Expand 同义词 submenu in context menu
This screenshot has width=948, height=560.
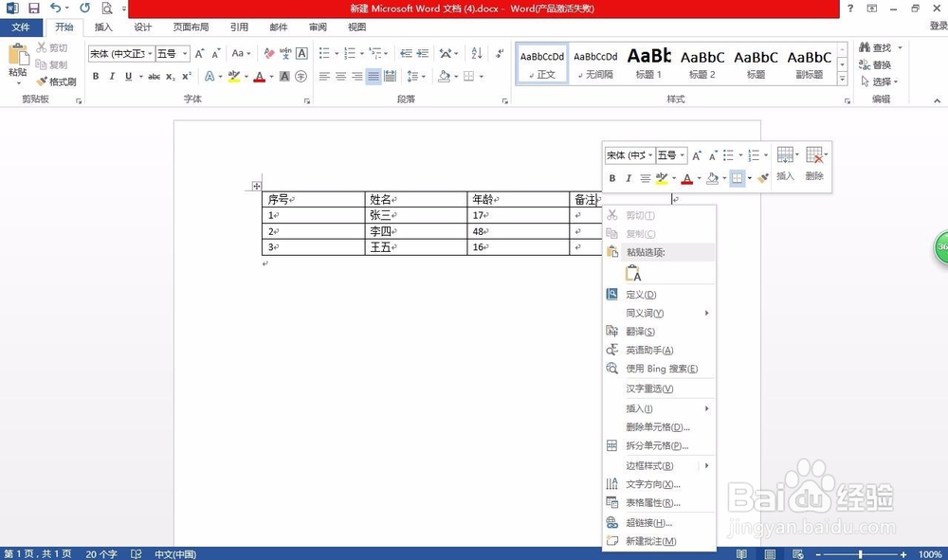(660, 313)
